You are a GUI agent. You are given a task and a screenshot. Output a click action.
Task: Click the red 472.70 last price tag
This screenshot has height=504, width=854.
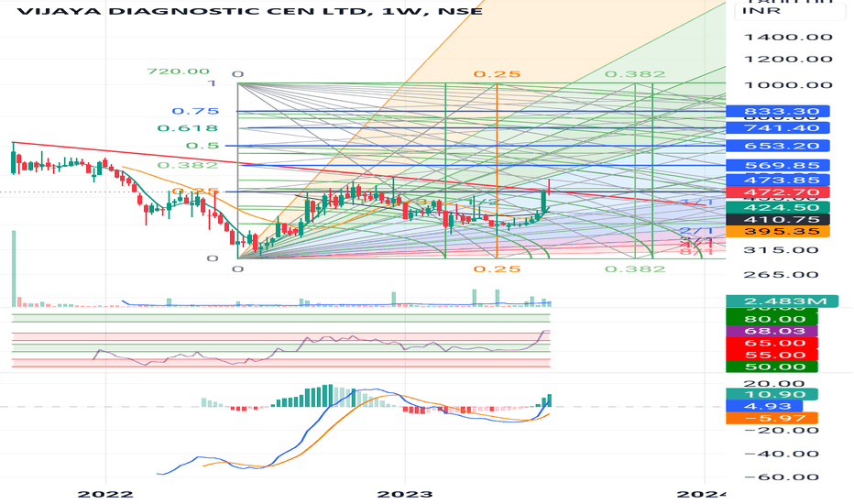coord(778,192)
